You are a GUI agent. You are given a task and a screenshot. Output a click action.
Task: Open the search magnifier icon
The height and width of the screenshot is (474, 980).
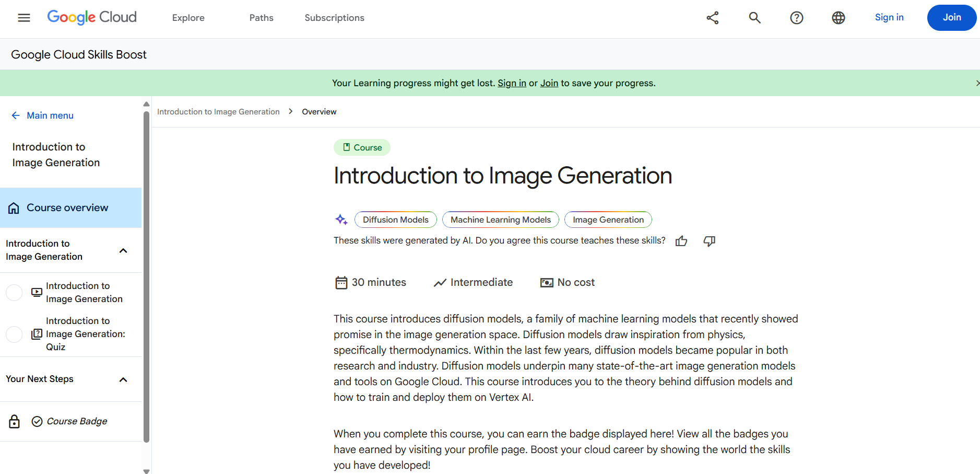pyautogui.click(x=754, y=18)
